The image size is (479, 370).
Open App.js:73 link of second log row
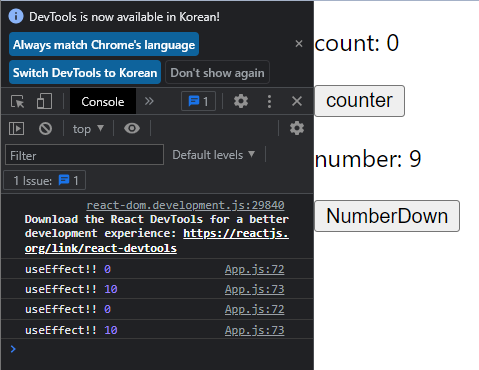(255, 289)
